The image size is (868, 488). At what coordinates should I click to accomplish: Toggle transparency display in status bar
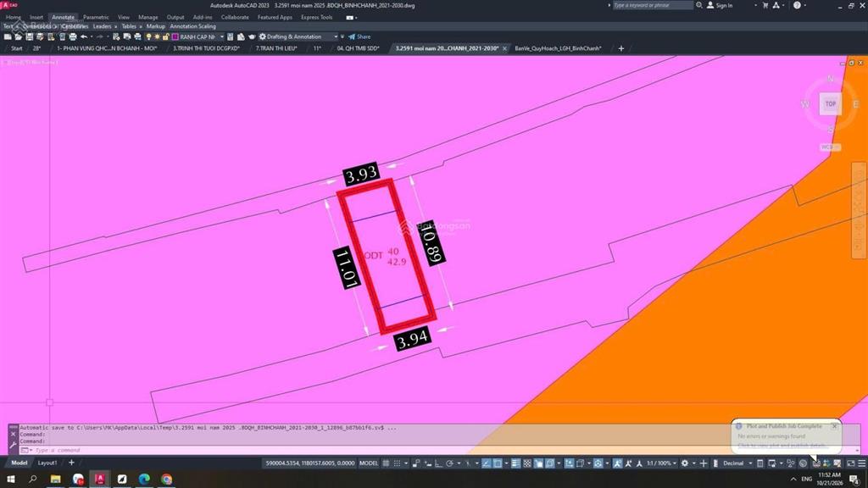click(527, 463)
